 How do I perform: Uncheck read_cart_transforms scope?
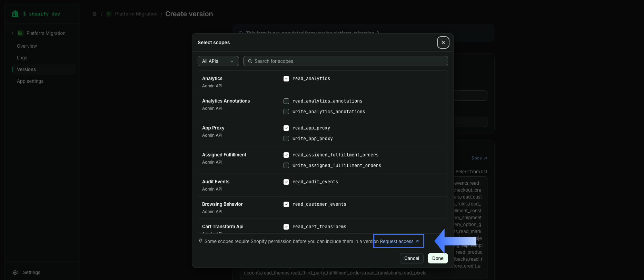286,227
